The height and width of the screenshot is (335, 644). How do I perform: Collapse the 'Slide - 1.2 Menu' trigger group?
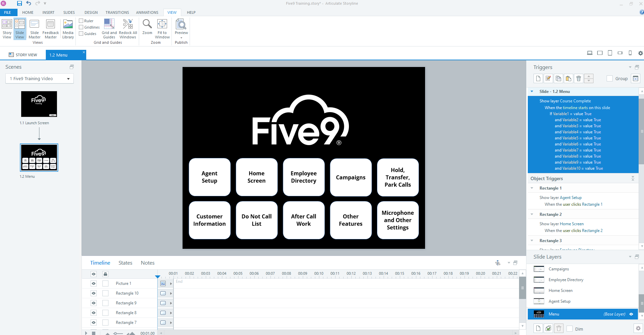(x=532, y=92)
